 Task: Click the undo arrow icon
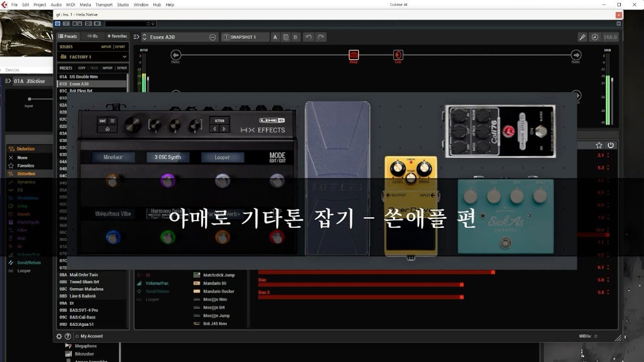(308, 37)
